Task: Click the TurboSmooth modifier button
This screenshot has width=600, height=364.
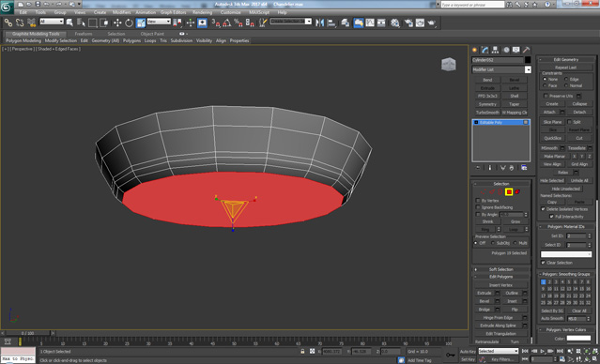Action: point(487,113)
